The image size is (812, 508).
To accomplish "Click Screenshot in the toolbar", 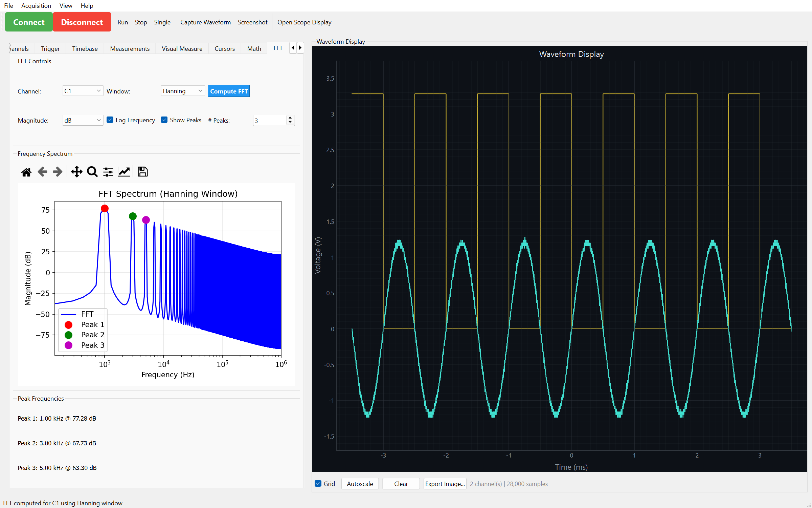I will 253,22.
